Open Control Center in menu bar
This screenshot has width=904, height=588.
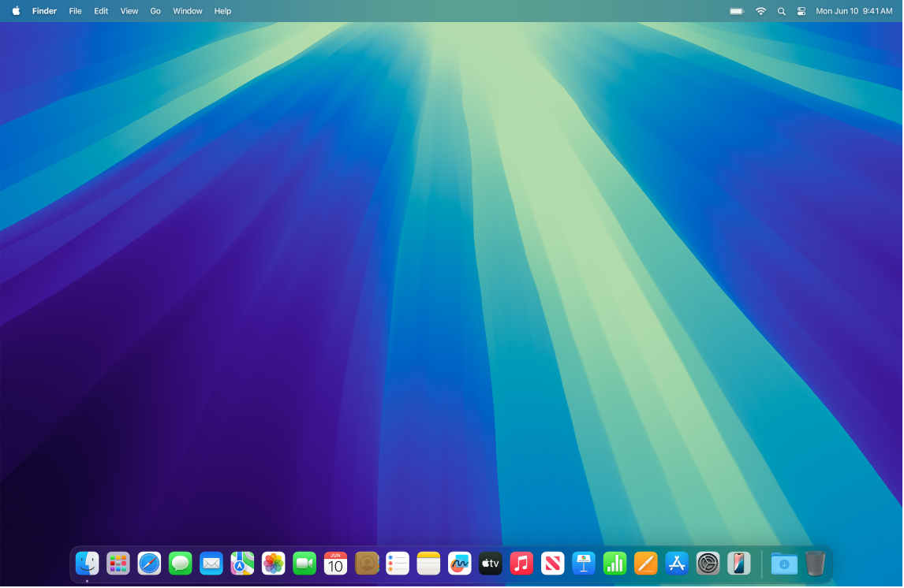pos(801,11)
